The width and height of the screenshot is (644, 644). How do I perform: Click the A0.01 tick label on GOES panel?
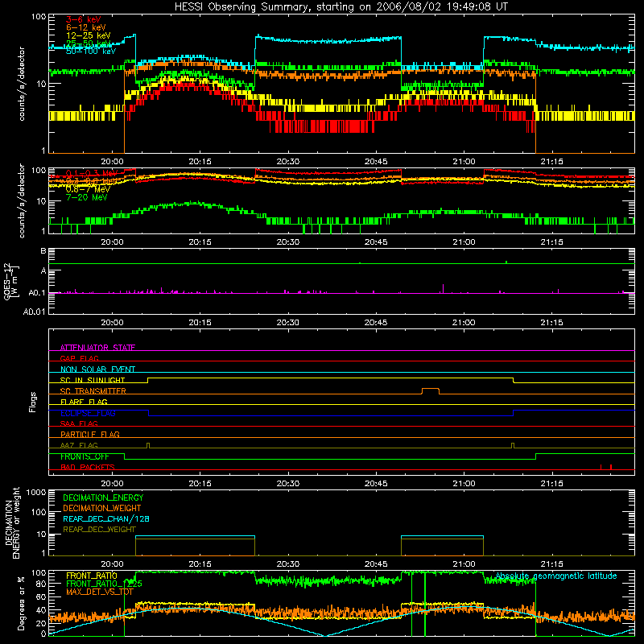35,312
